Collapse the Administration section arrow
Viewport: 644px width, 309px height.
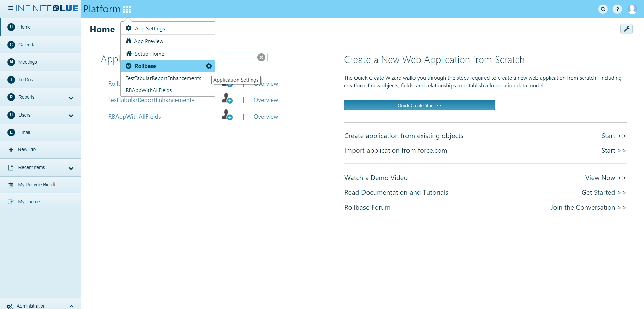tap(71, 306)
